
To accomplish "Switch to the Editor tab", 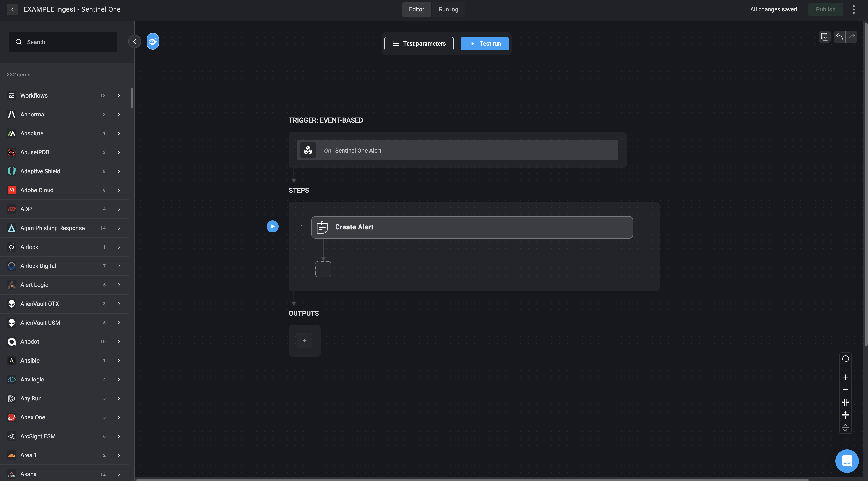I will click(417, 9).
